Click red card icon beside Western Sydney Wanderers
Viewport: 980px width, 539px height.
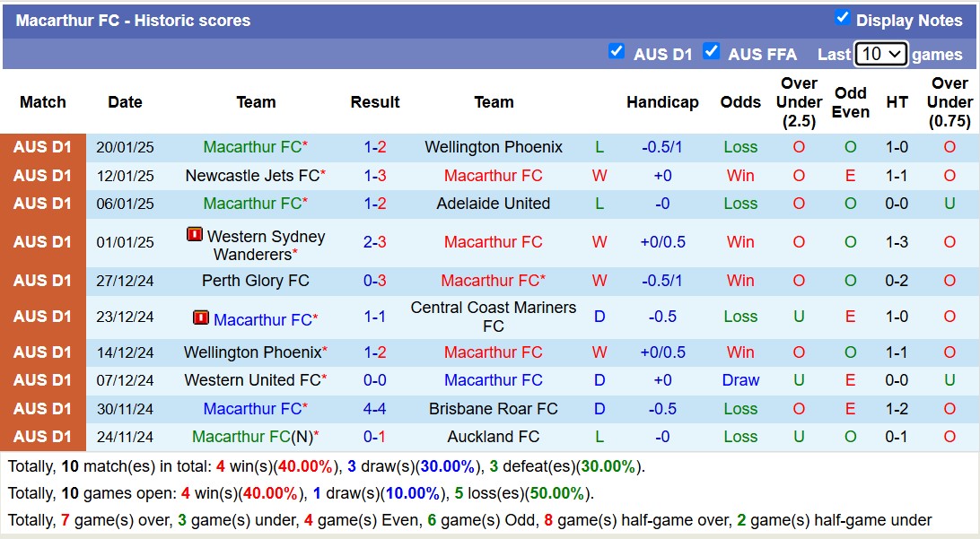pyautogui.click(x=192, y=237)
